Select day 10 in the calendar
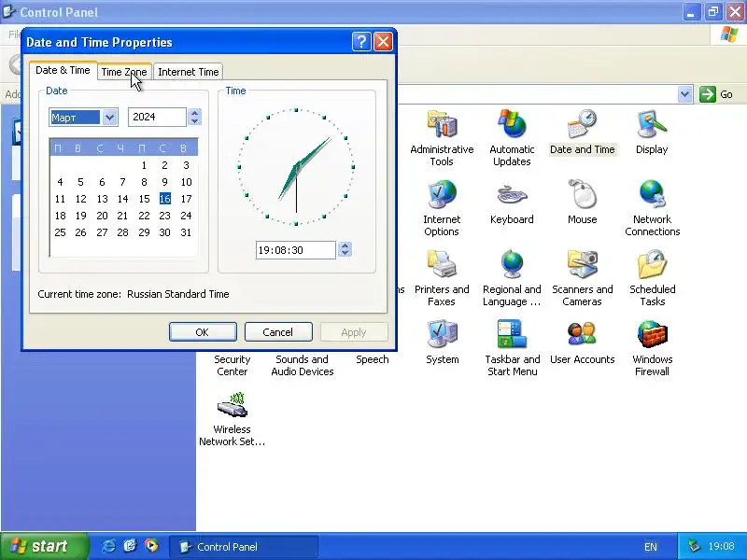The height and width of the screenshot is (560, 747). (186, 182)
